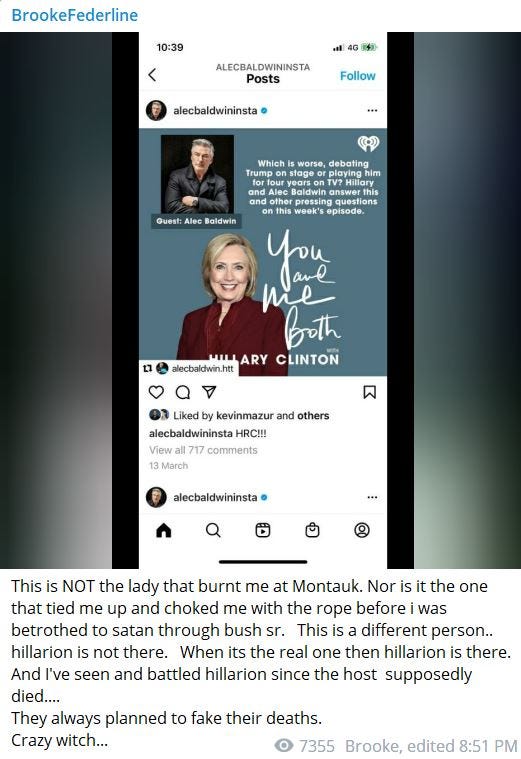Open three-dot menu on first post

372,110
